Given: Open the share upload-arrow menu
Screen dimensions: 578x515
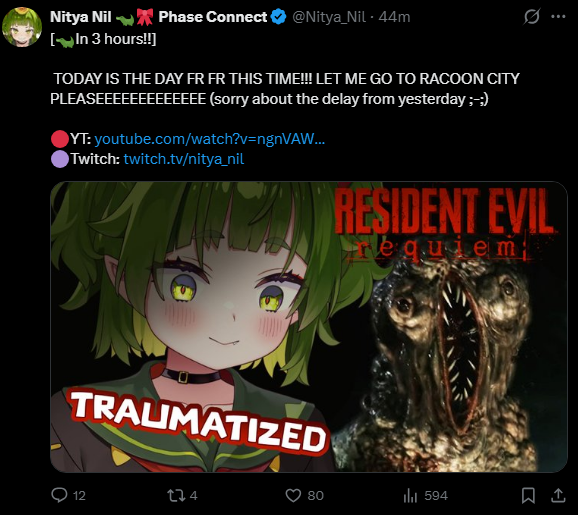Looking at the screenshot, I should coord(558,495).
